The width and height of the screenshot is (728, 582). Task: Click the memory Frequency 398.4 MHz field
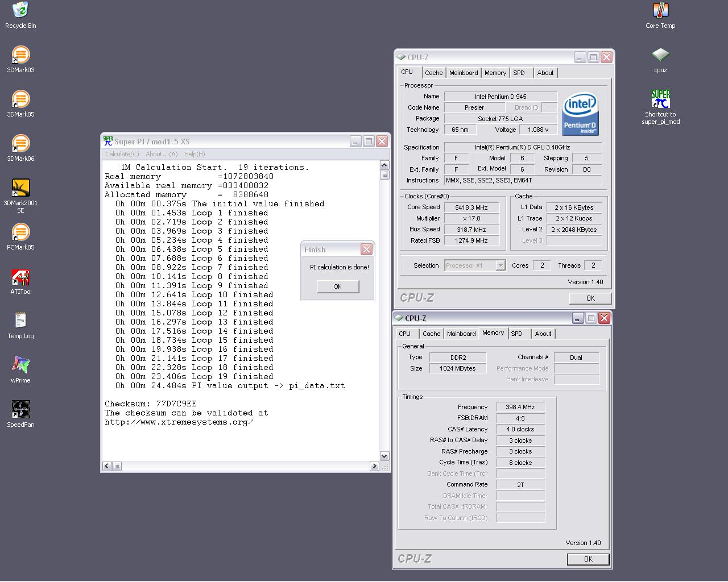(x=520, y=407)
